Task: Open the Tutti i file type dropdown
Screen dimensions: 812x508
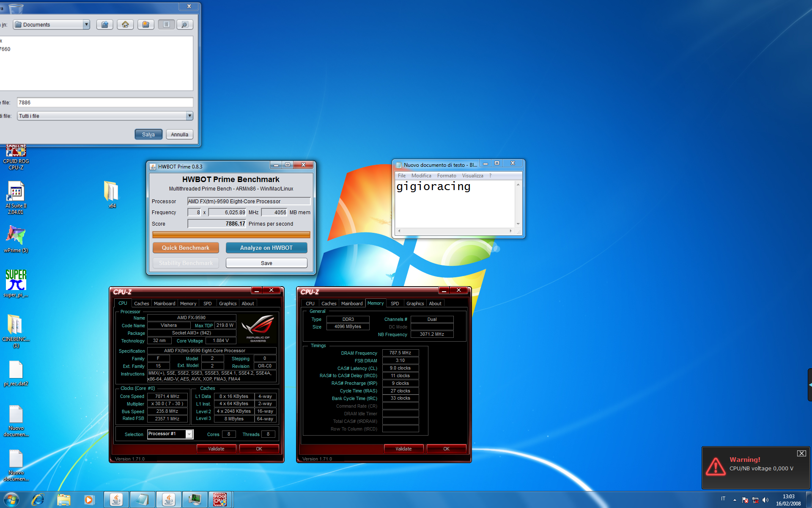Action: point(189,116)
